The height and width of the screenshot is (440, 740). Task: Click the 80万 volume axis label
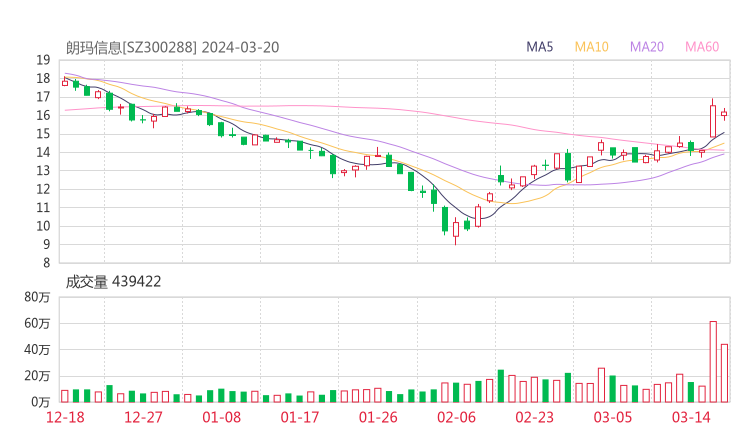point(37,297)
